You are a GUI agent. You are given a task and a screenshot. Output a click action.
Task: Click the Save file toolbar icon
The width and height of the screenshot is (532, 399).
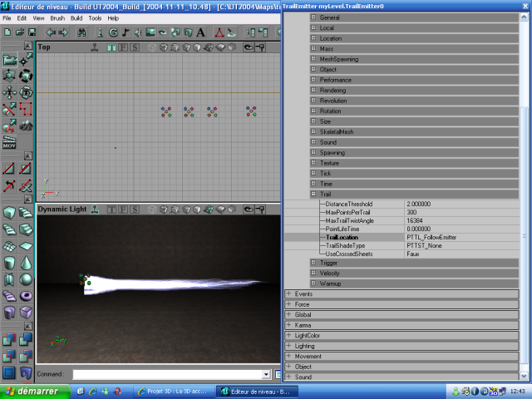click(x=31, y=32)
